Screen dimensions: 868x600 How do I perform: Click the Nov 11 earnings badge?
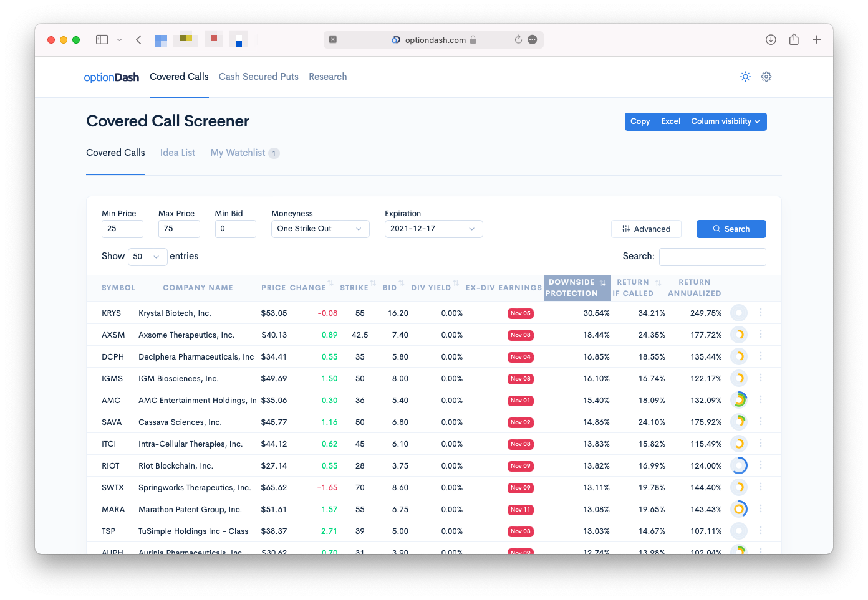521,510
